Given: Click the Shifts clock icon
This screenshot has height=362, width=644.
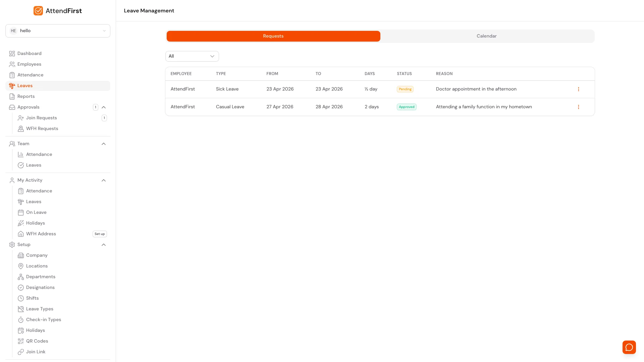Looking at the screenshot, I should pyautogui.click(x=21, y=298).
